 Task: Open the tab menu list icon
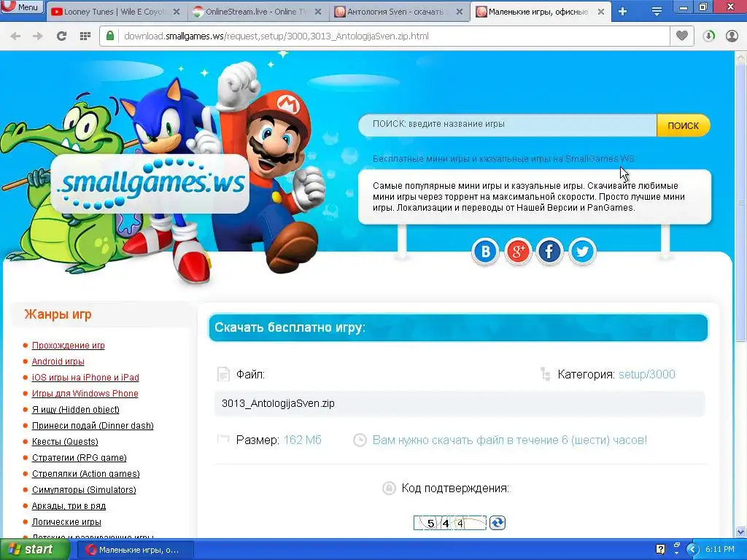[x=657, y=12]
